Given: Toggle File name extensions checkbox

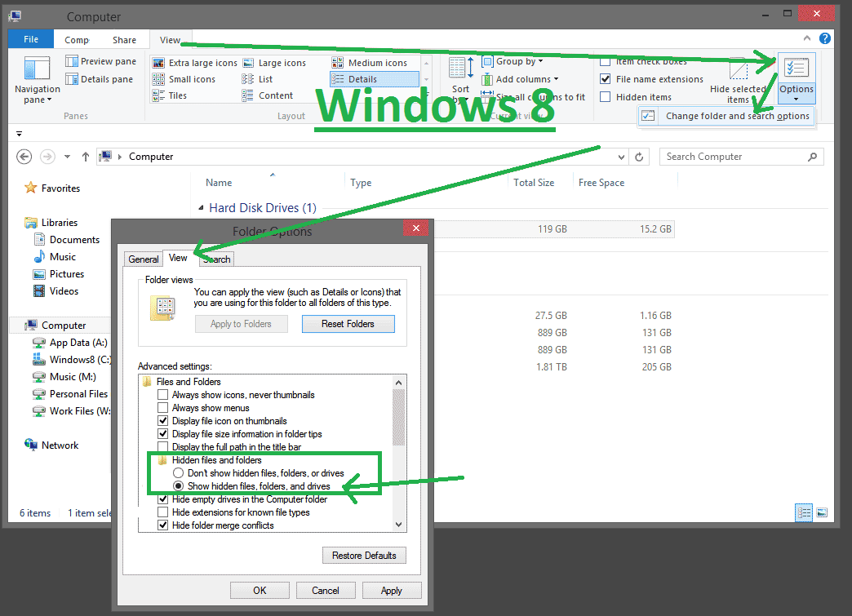Looking at the screenshot, I should point(605,79).
